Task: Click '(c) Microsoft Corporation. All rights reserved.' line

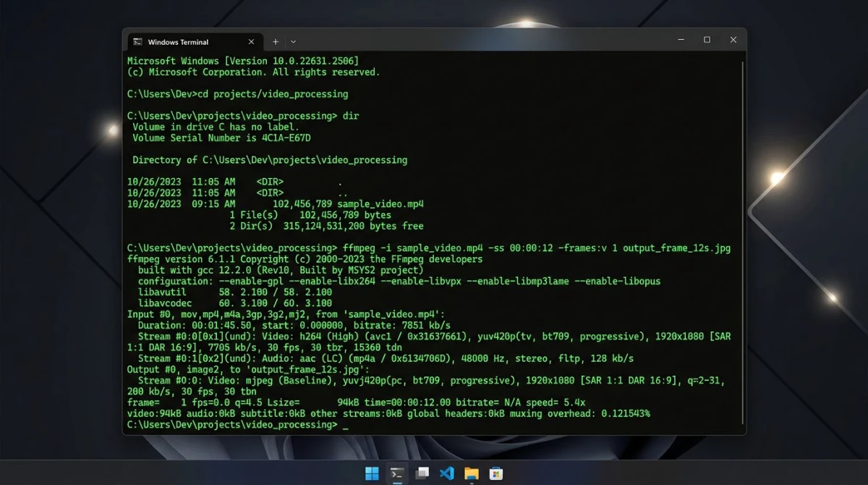Action: point(253,72)
